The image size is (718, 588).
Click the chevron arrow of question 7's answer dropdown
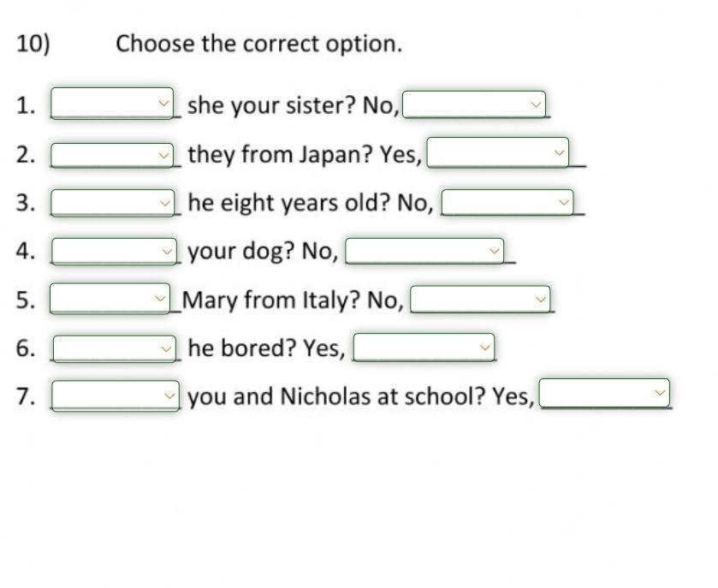coord(660,393)
